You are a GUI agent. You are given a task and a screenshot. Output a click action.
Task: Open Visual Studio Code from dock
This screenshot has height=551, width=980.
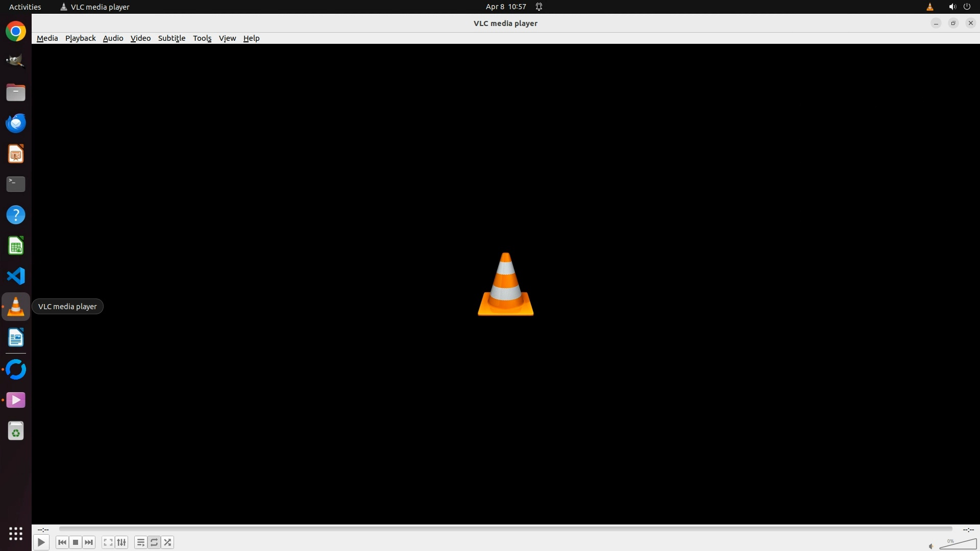pyautogui.click(x=16, y=276)
